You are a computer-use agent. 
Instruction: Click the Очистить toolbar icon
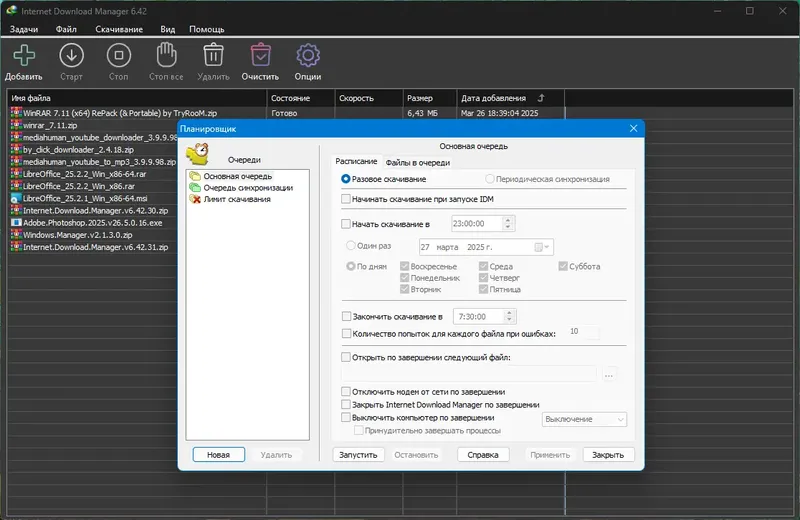[261, 55]
